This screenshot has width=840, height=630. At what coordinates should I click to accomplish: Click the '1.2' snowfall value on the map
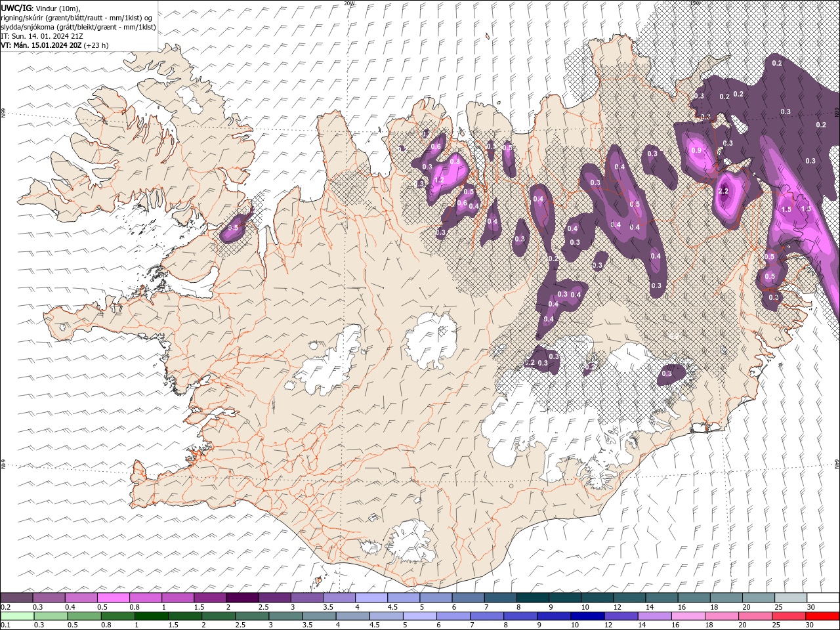pos(439,180)
